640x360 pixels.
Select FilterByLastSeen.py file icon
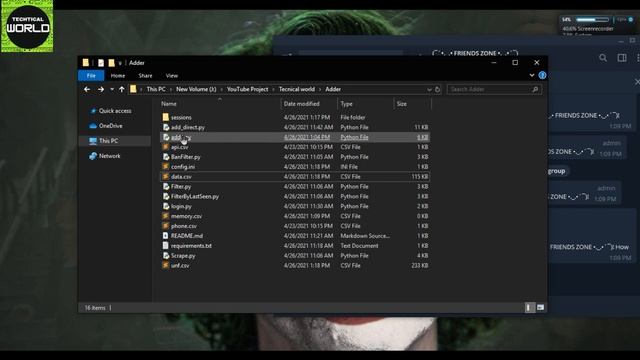pyautogui.click(x=166, y=196)
